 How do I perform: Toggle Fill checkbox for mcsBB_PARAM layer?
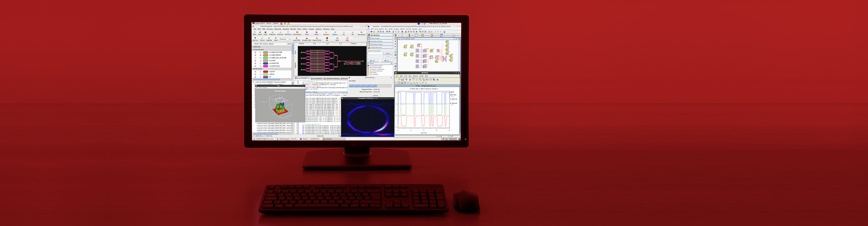pyautogui.click(x=260, y=55)
